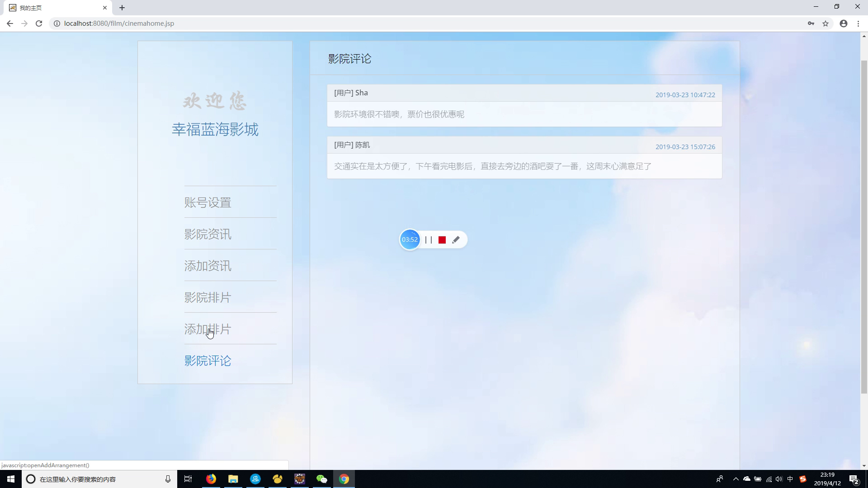This screenshot has height=488, width=868.
Task: Click the scrollbar up arrow
Action: tap(864, 35)
